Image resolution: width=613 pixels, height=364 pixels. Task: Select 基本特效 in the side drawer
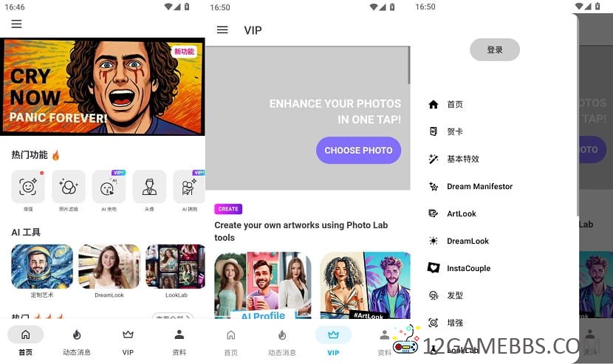(x=463, y=159)
